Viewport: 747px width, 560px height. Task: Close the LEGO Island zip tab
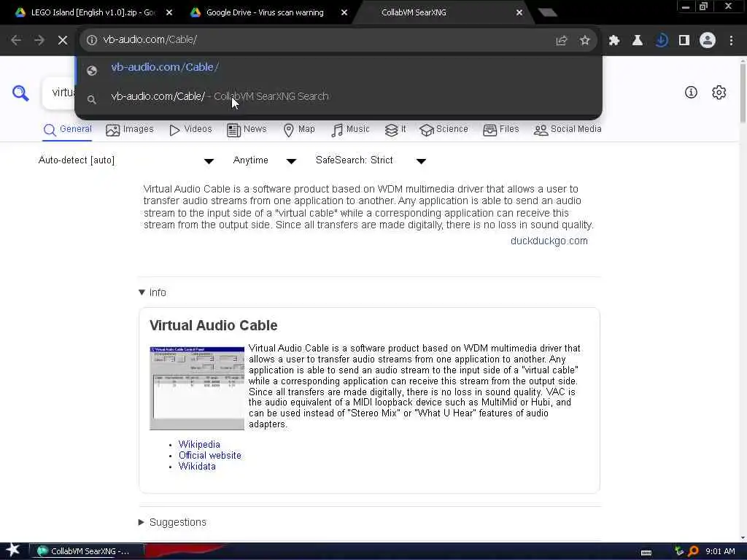169,13
